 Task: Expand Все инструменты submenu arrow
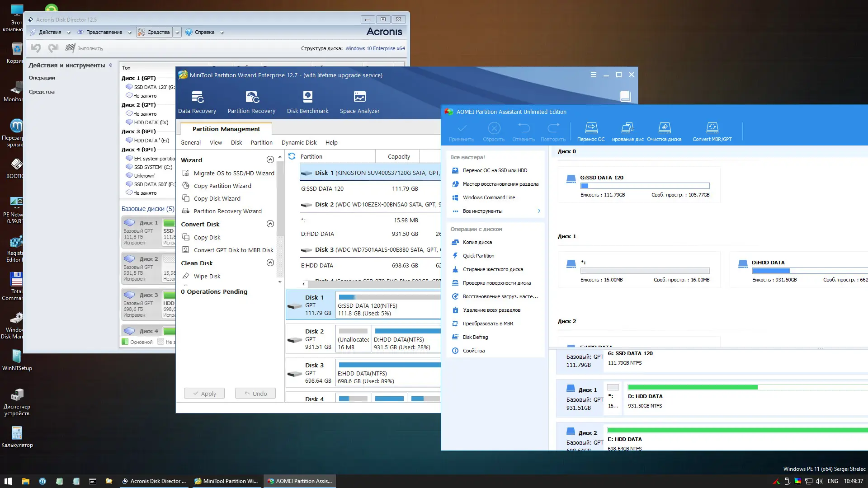(x=539, y=211)
